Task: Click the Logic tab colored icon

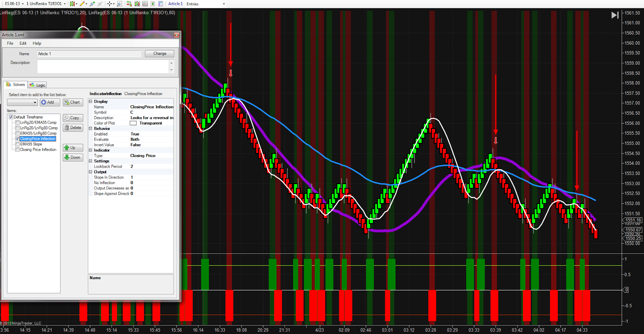Action: pyautogui.click(x=32, y=85)
